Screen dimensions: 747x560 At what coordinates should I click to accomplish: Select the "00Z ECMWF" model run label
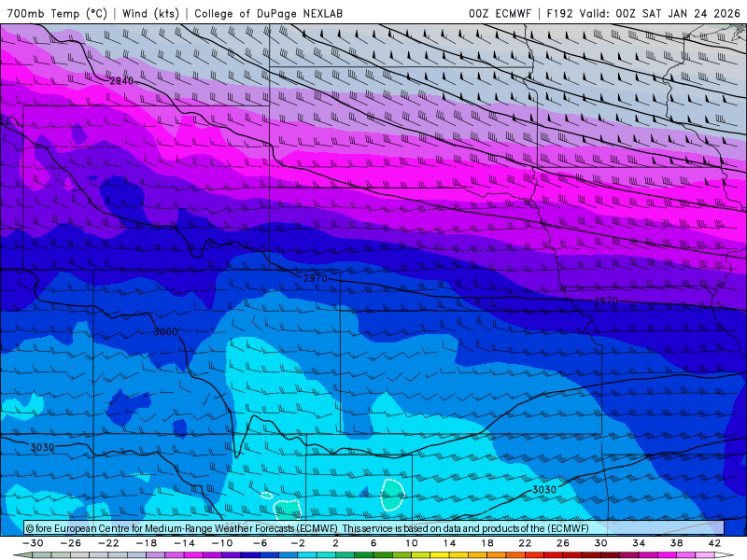coord(500,13)
